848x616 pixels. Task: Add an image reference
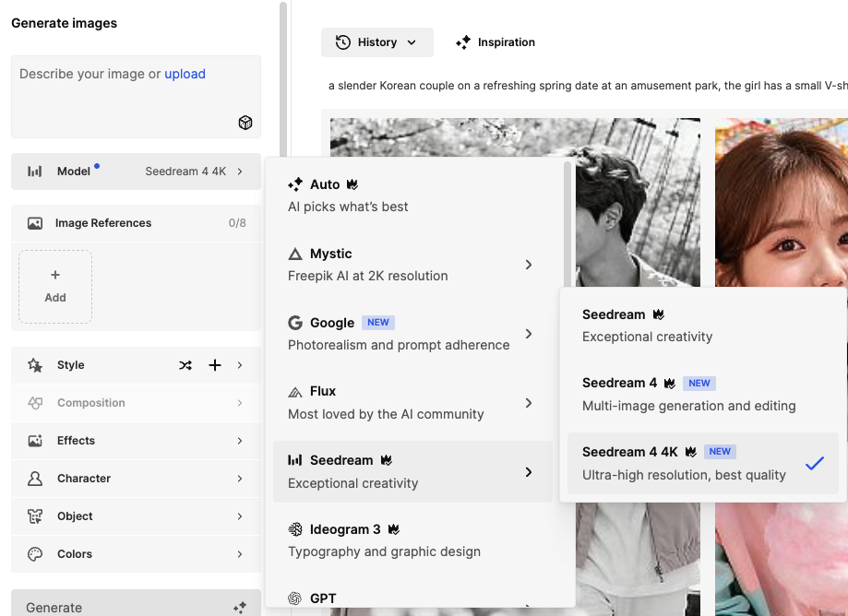[55, 287]
